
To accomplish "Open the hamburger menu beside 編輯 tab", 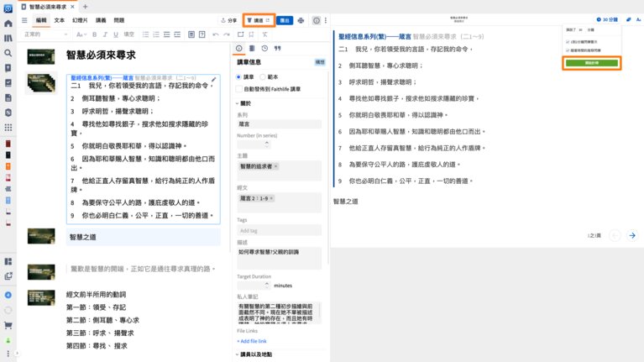I will pos(24,20).
